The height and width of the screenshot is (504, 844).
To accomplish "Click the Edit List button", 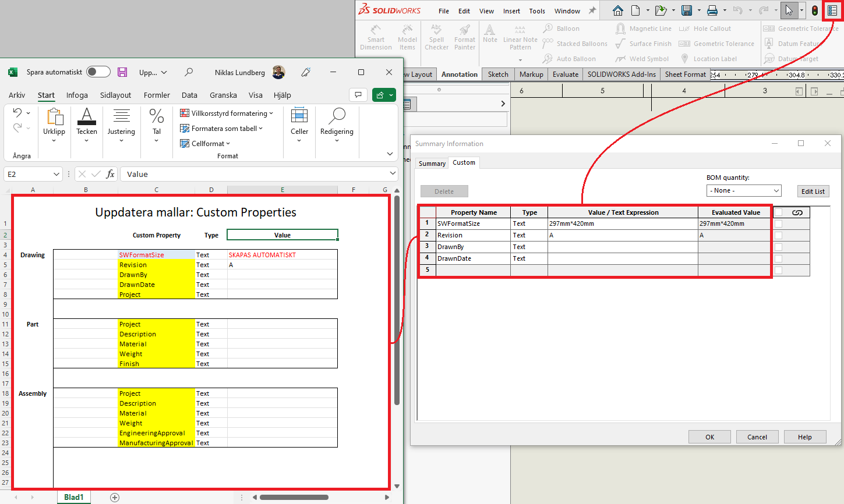I will click(813, 191).
